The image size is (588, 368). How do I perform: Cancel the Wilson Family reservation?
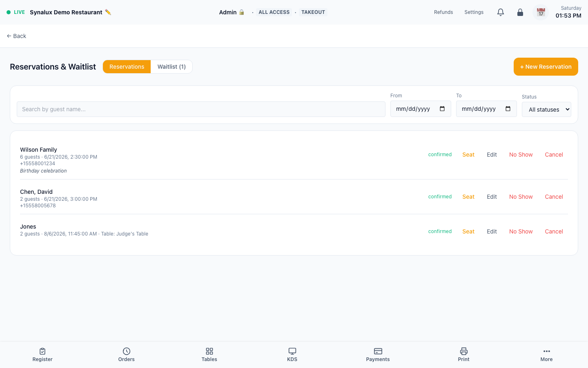554,155
